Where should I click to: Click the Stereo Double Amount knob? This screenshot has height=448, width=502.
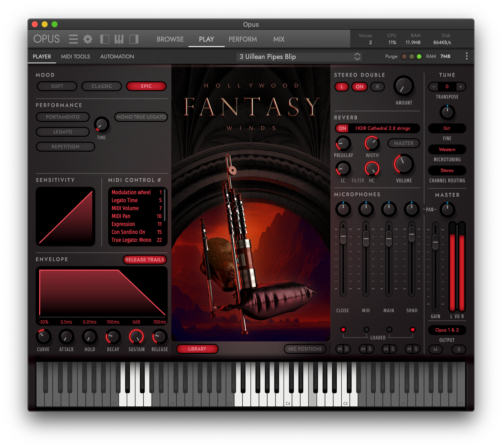404,86
